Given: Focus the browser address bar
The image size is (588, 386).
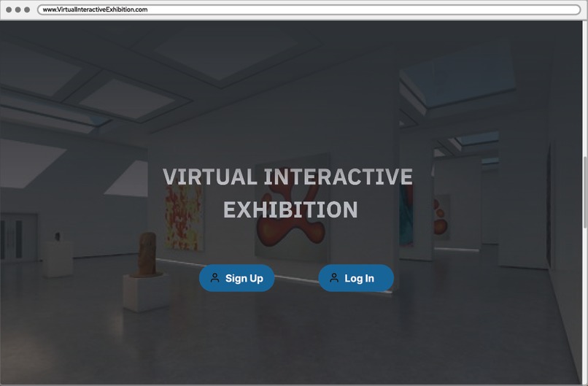Looking at the screenshot, I should point(309,9).
